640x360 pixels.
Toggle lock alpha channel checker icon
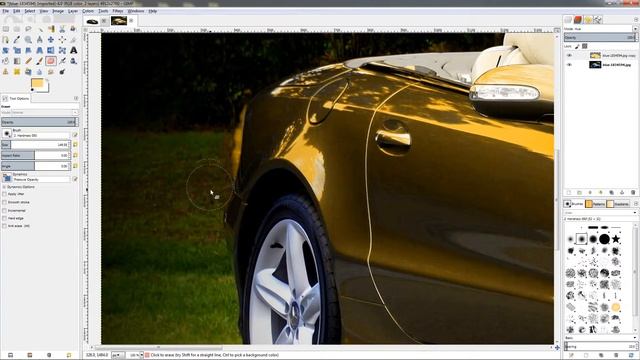tap(584, 46)
